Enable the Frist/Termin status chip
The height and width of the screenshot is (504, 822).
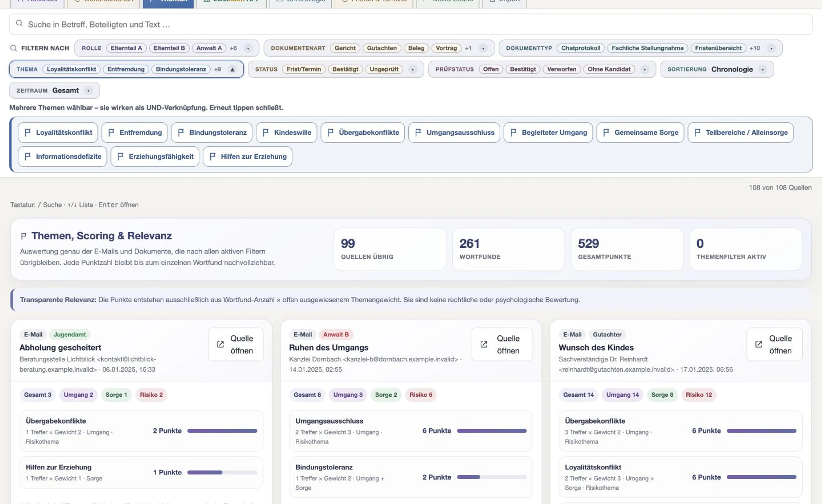coord(304,69)
